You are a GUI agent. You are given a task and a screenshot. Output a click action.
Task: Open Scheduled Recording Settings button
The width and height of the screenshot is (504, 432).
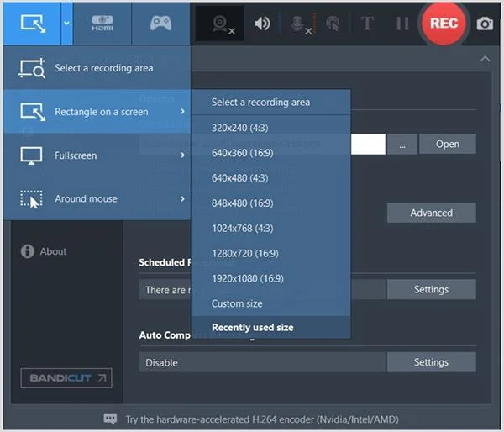[432, 289]
